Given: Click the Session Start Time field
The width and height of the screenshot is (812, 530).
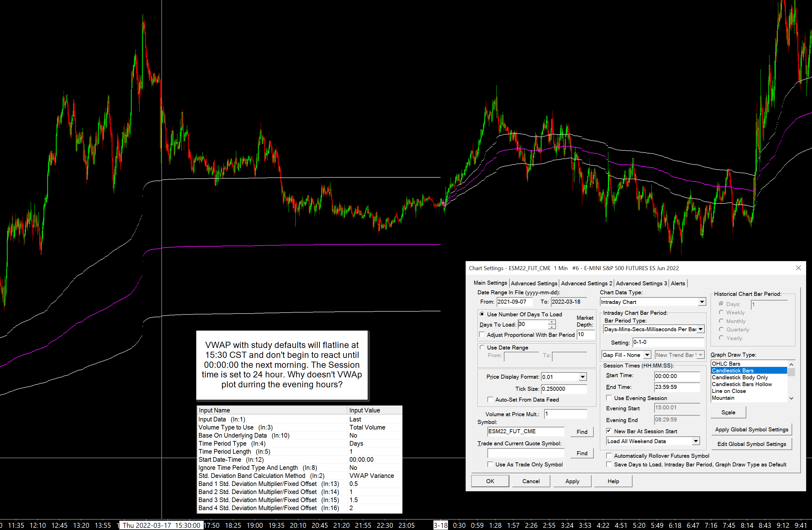Looking at the screenshot, I should [677, 376].
